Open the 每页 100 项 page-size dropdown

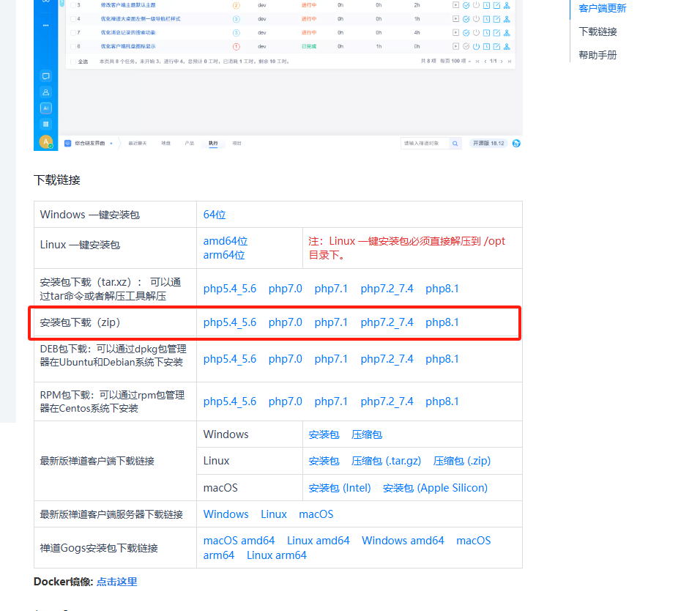[x=455, y=62]
